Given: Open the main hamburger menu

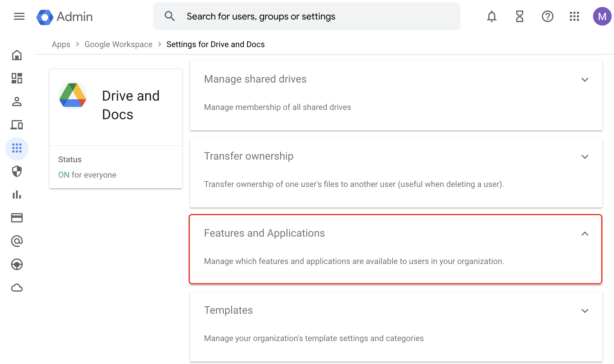Looking at the screenshot, I should tap(19, 16).
